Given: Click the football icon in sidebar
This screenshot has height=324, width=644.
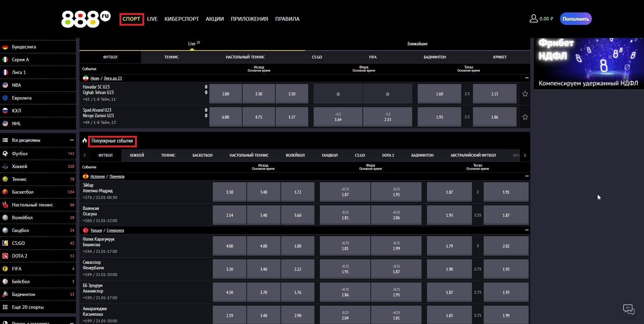Looking at the screenshot, I should (5, 154).
